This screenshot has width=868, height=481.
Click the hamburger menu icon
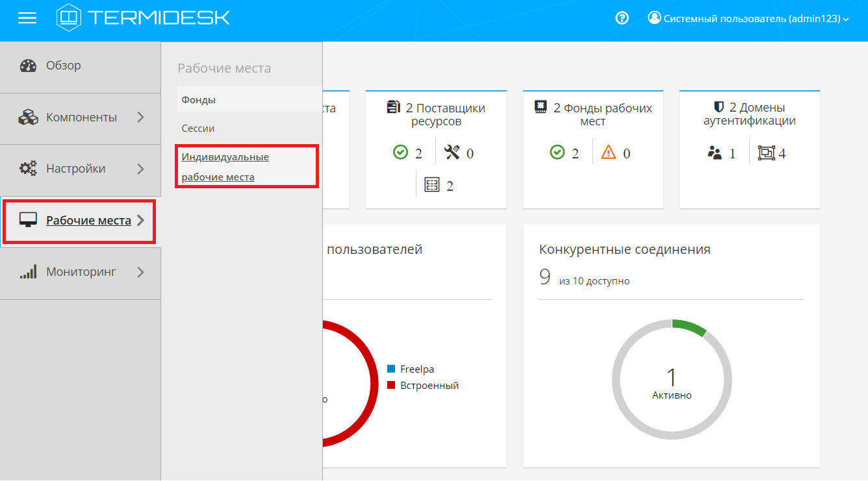[27, 19]
